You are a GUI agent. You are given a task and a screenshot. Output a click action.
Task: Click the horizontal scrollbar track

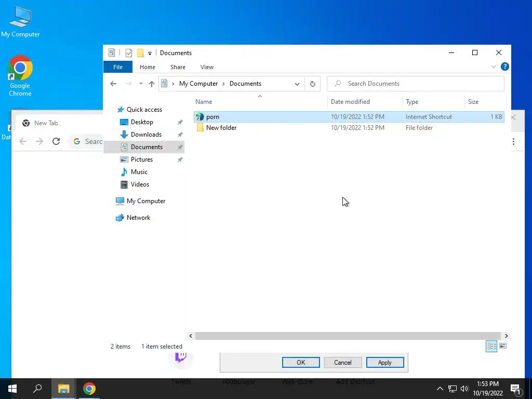[x=348, y=336]
